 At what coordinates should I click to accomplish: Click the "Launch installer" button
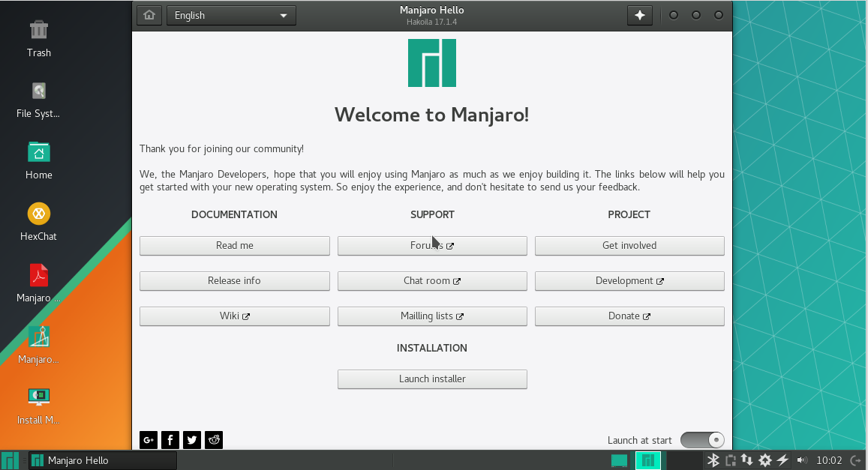click(x=432, y=379)
